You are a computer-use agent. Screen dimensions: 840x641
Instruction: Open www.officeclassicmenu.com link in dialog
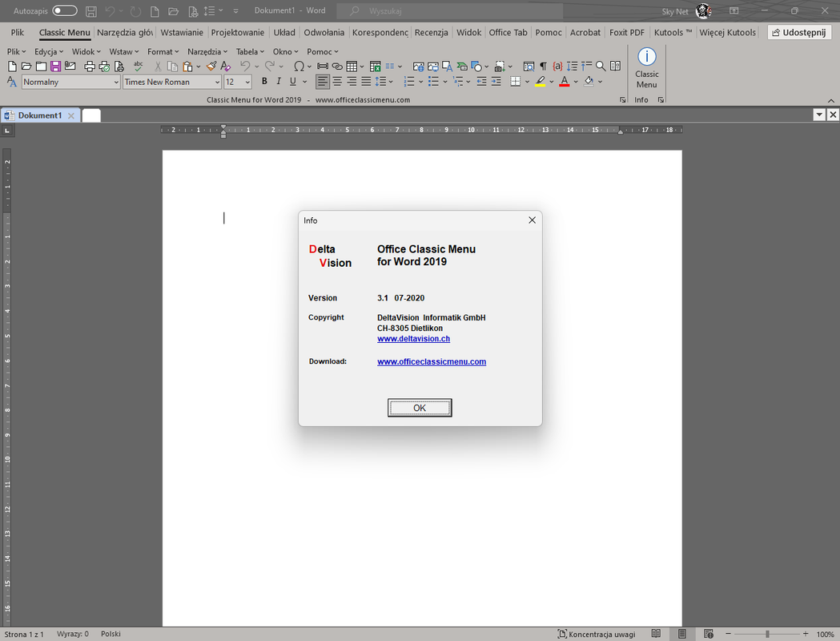pos(432,362)
